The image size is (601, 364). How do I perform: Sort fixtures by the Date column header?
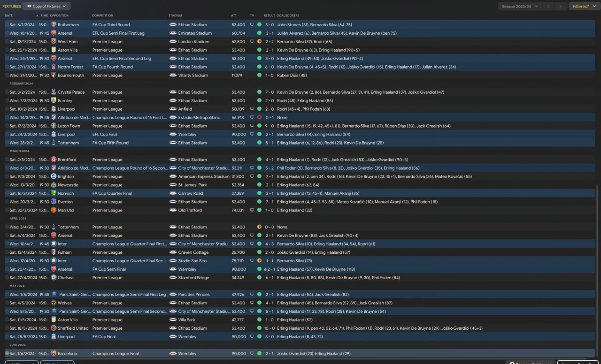pyautogui.click(x=9, y=15)
